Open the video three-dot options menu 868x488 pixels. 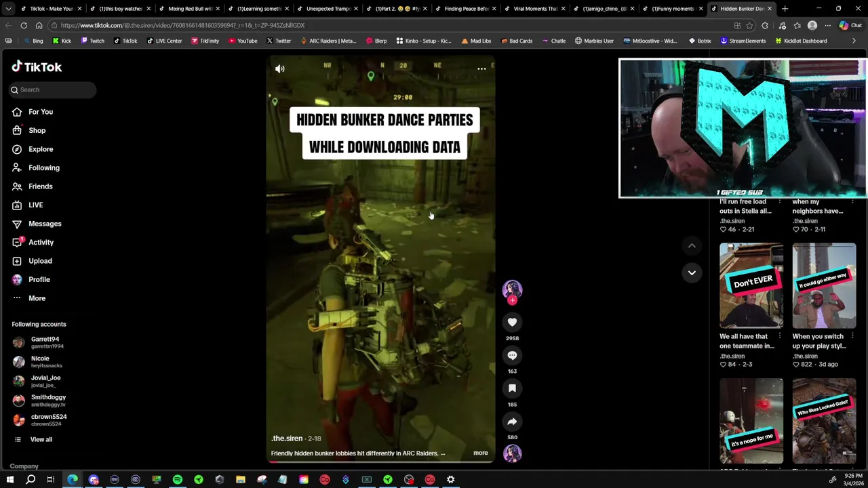tap(481, 68)
